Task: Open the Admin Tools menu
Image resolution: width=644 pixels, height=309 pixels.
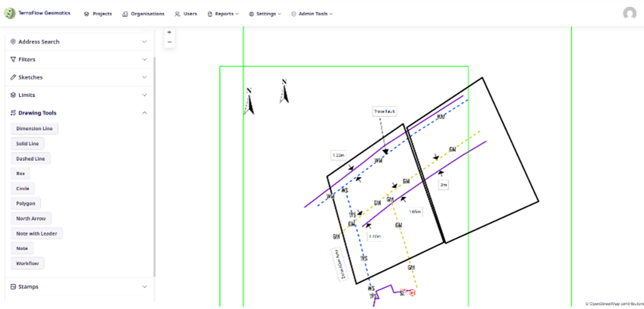Action: click(312, 14)
